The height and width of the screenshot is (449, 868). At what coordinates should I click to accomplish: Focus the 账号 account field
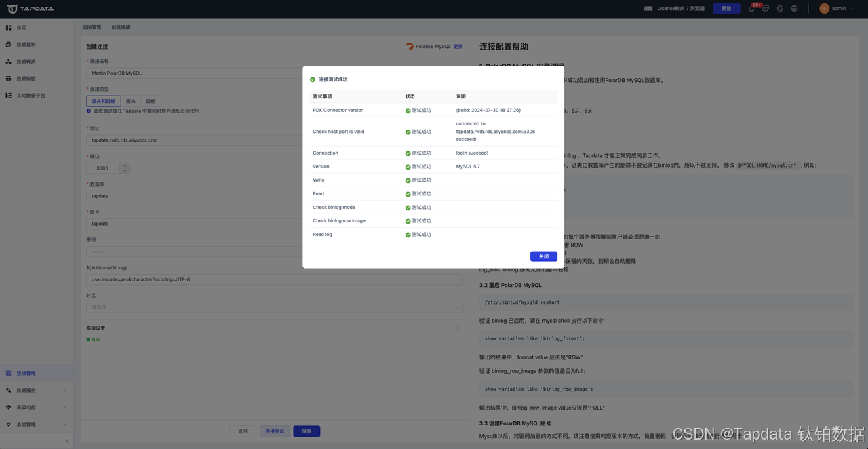coord(275,224)
